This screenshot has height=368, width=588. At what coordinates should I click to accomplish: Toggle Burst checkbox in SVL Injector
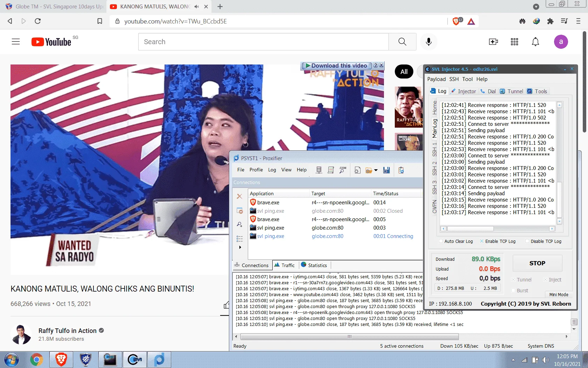(513, 291)
